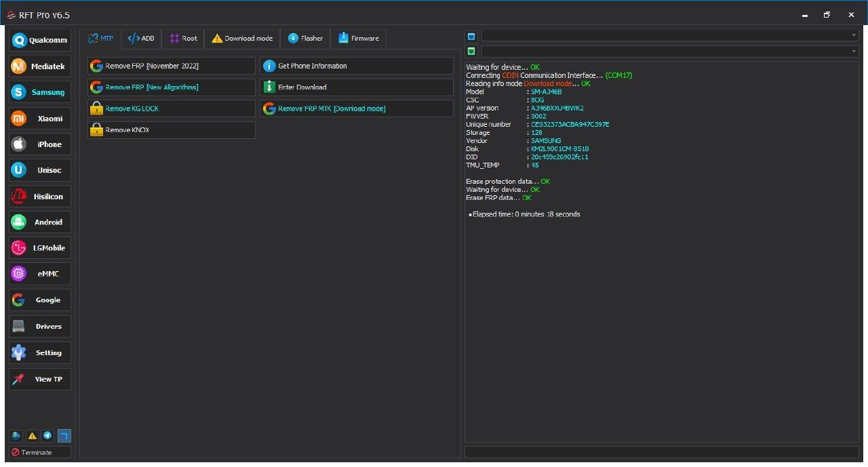Click Remove FRP [November 2022] button
Image resolution: width=868 pixels, height=467 pixels.
(172, 66)
